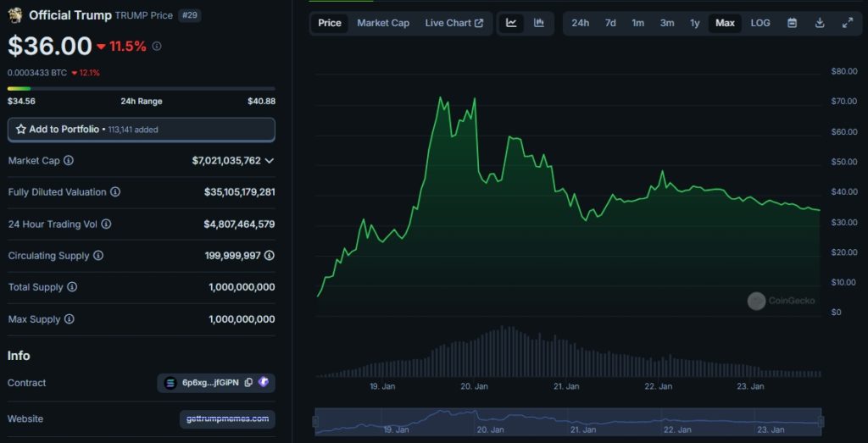Click the 20. Jan chart axis label
The image size is (868, 443).
475,386
